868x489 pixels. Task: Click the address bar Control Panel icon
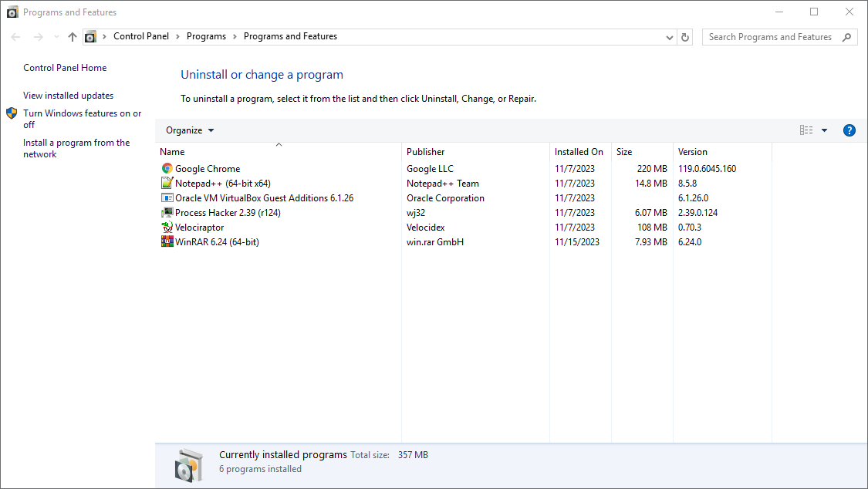click(90, 37)
